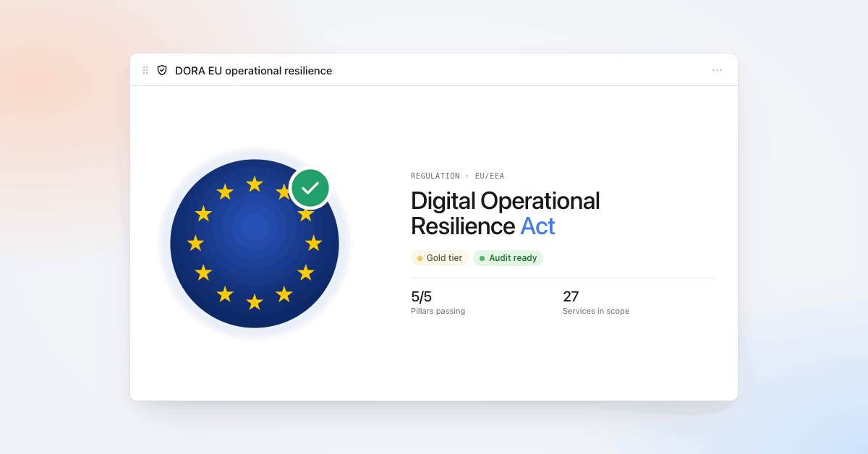Screen dimensions: 868x454
Task: Click the 'Pillars passing' label
Action: tap(438, 311)
